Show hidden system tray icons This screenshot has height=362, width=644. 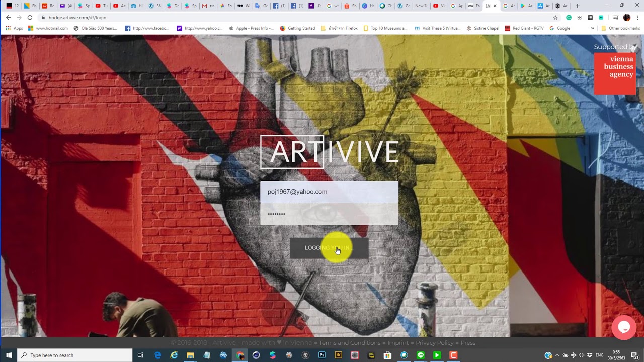557,355
